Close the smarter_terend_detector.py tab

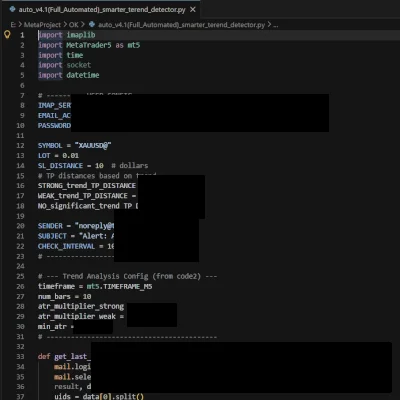[193, 10]
